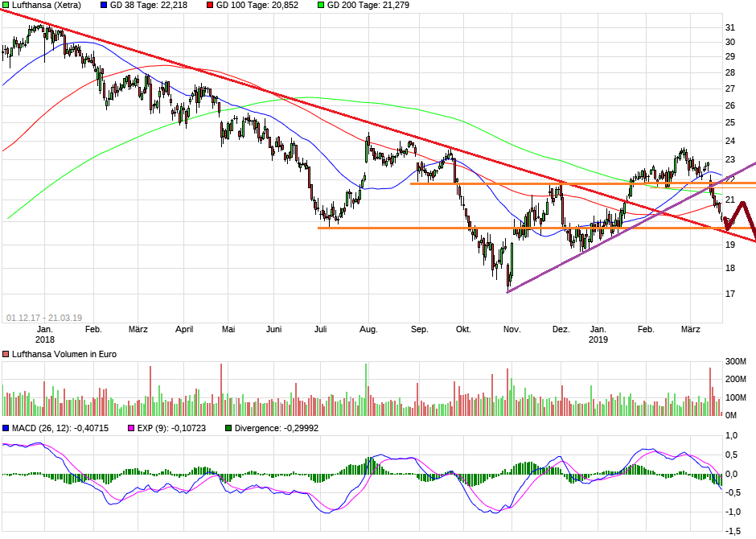Click price axis value 17

(x=730, y=294)
